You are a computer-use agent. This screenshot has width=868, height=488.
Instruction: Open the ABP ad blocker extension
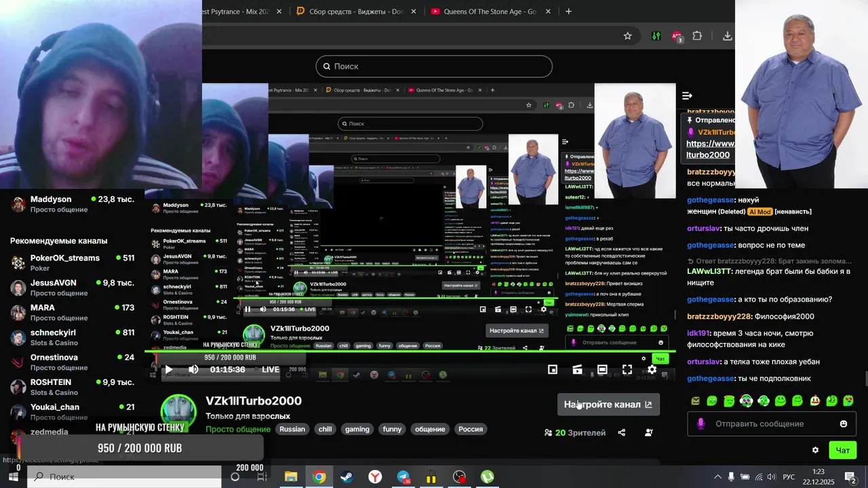(677, 37)
